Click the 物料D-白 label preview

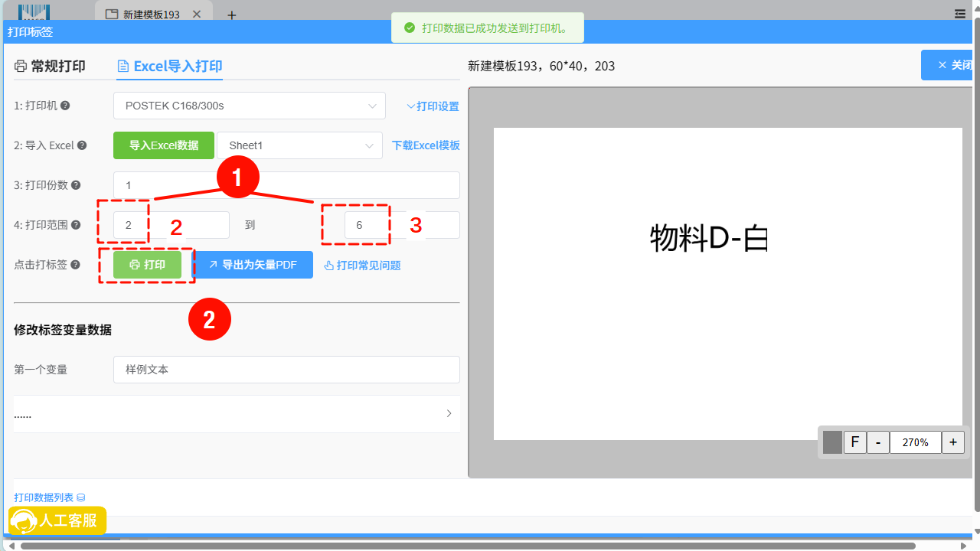pos(708,239)
